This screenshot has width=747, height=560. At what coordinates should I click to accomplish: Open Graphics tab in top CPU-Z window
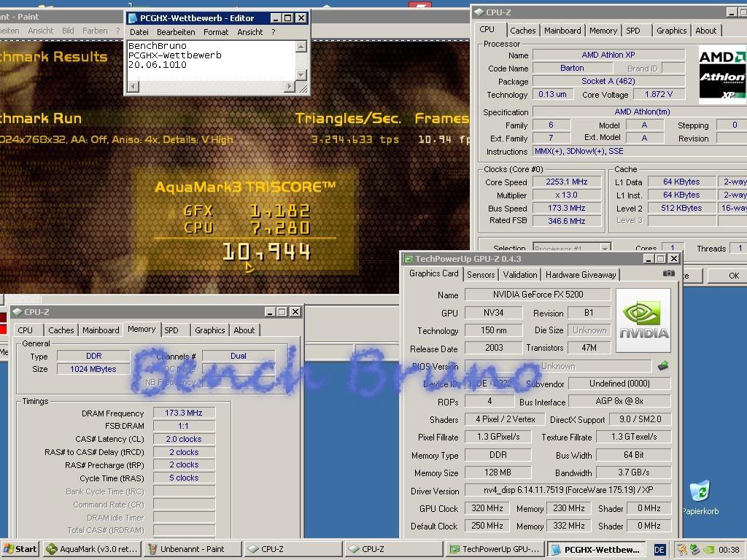tap(672, 31)
